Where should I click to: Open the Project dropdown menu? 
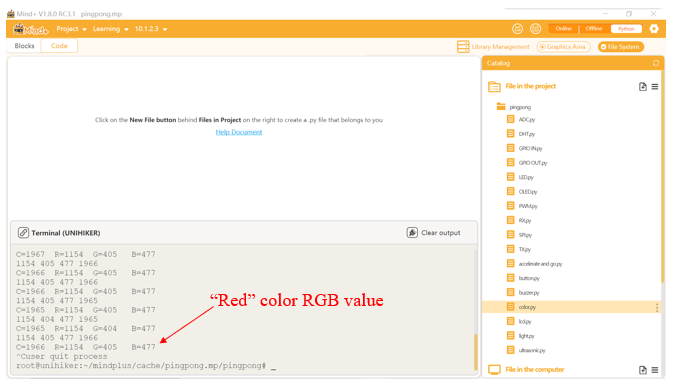(x=71, y=29)
